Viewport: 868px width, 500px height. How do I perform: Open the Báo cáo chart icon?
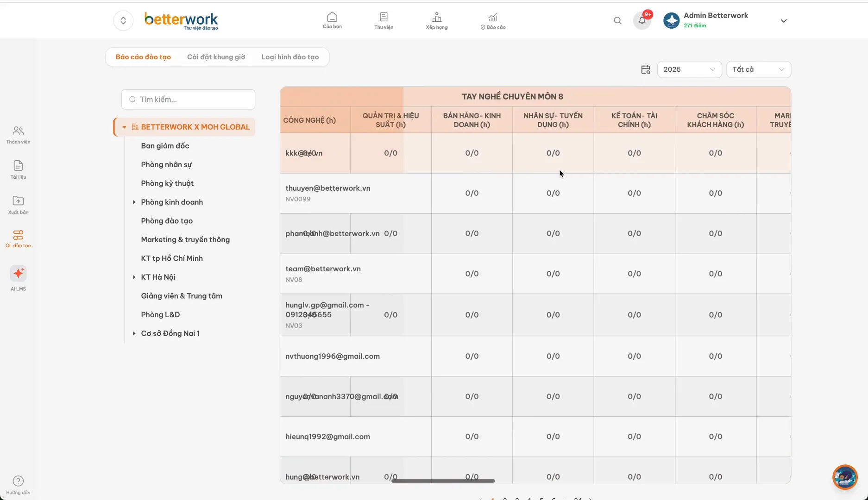pyautogui.click(x=493, y=20)
